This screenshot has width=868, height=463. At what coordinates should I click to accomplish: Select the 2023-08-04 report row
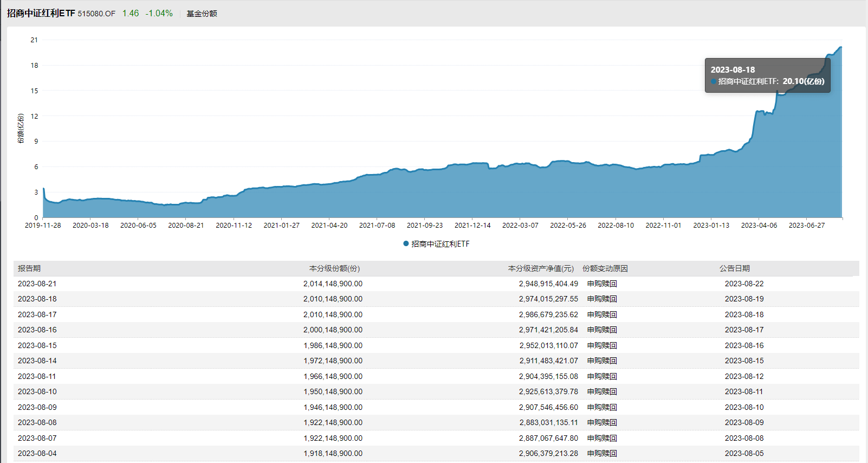click(37, 453)
